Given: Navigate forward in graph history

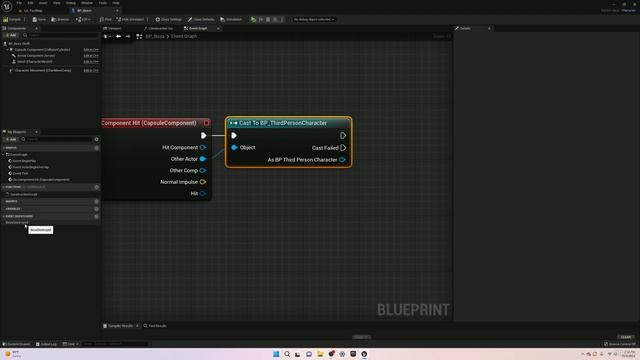Looking at the screenshot, I should 128,36.
